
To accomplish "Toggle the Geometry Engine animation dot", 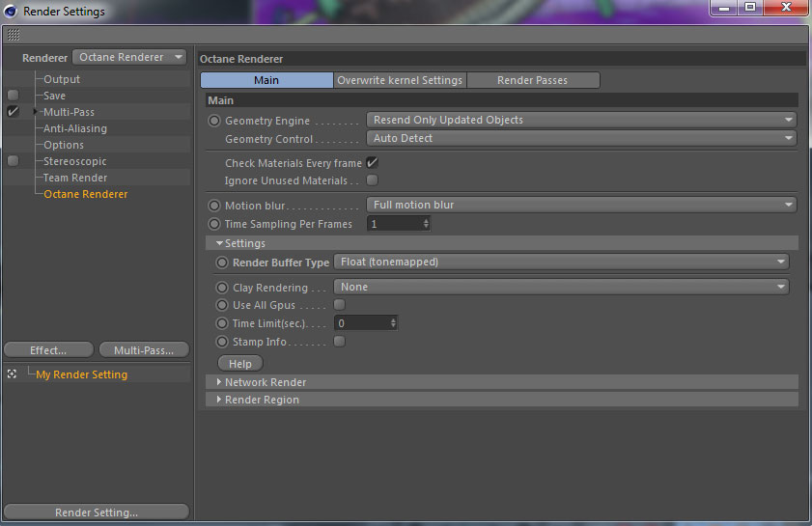I will coord(214,121).
